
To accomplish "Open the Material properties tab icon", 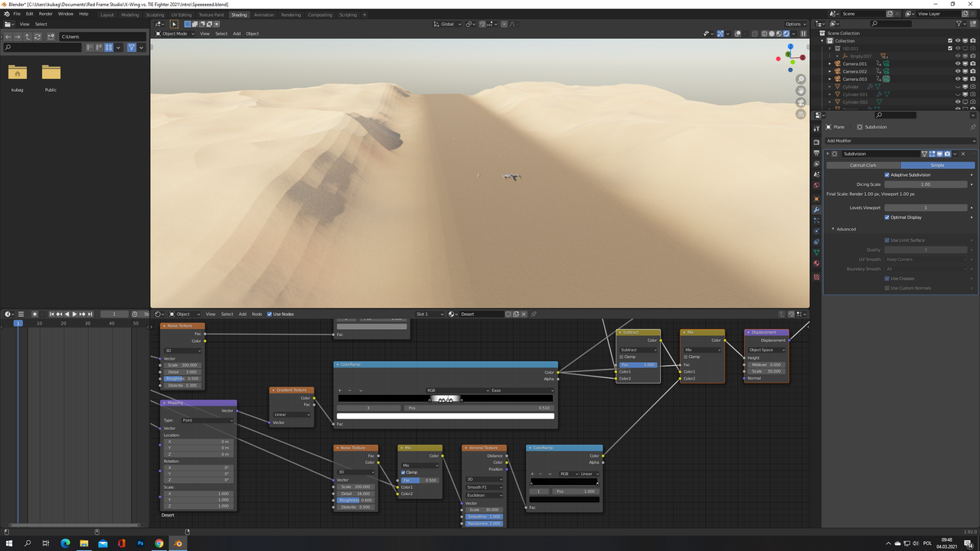I will click(x=816, y=263).
